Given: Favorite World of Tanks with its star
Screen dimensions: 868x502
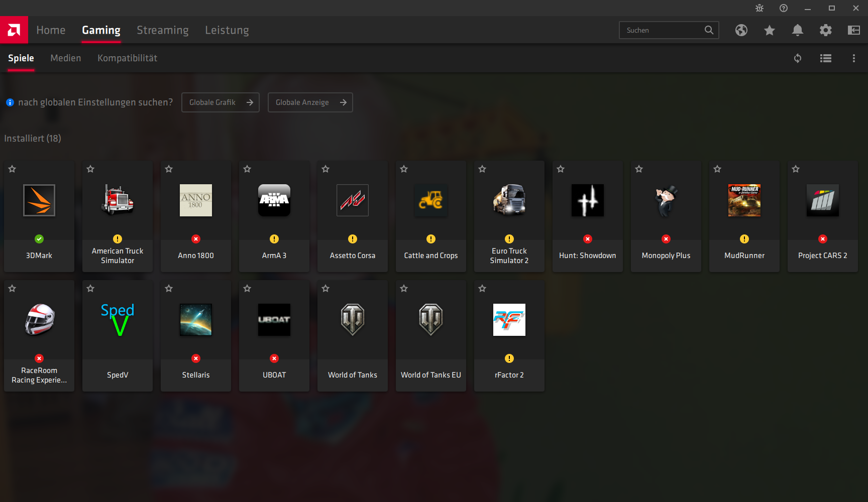Looking at the screenshot, I should click(x=325, y=289).
